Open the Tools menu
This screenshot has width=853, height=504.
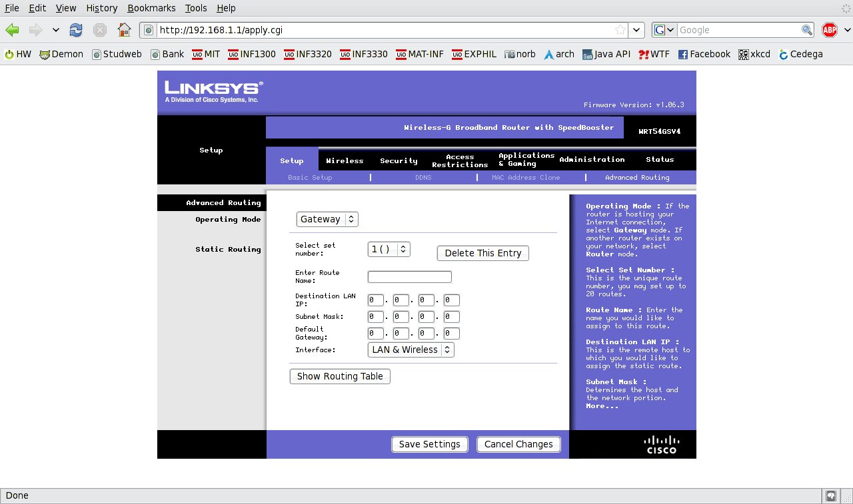(197, 8)
